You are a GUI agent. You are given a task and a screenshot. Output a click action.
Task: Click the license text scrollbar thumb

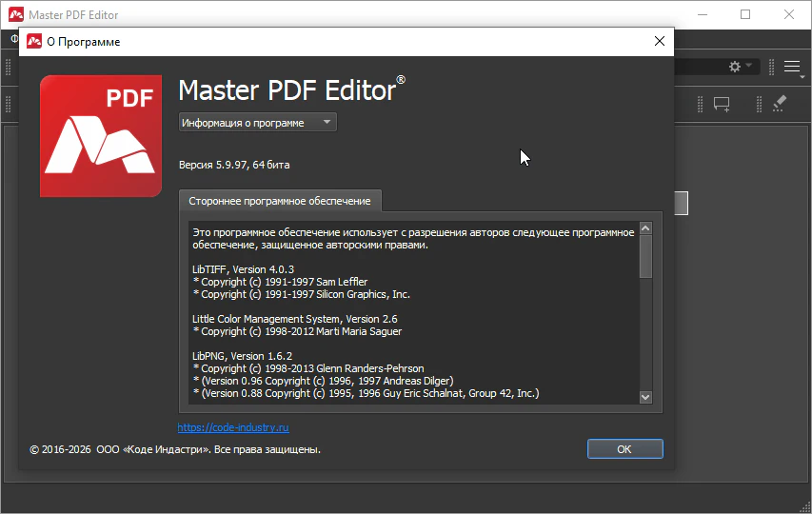pyautogui.click(x=645, y=255)
